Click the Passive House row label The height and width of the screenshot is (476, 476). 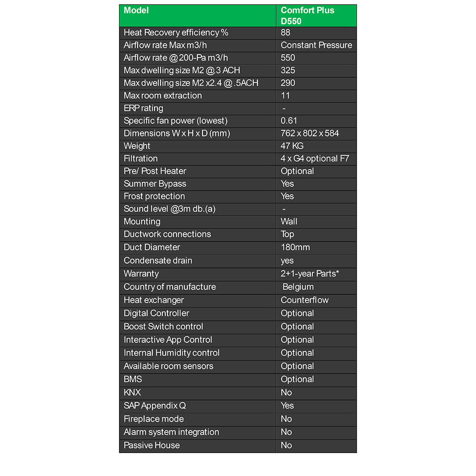coord(151,445)
